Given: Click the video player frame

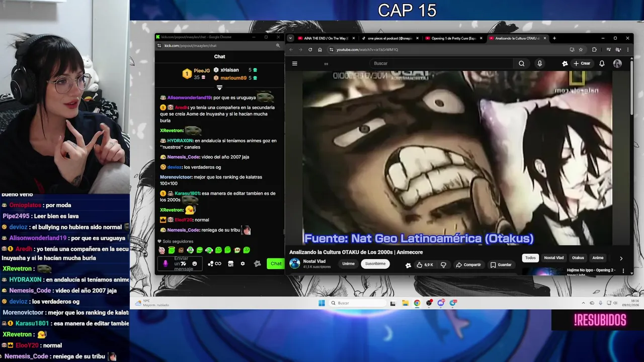Looking at the screenshot, I should point(457,158).
